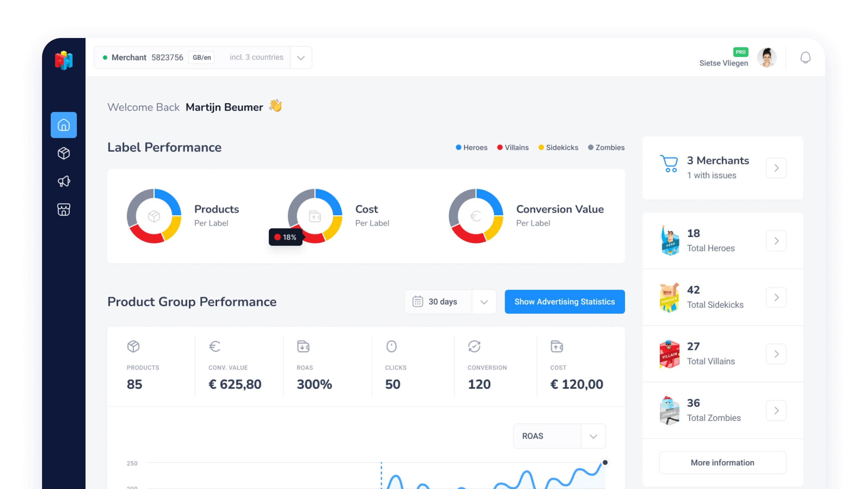Open Total Villains details arrow
868x489 pixels.
point(776,354)
